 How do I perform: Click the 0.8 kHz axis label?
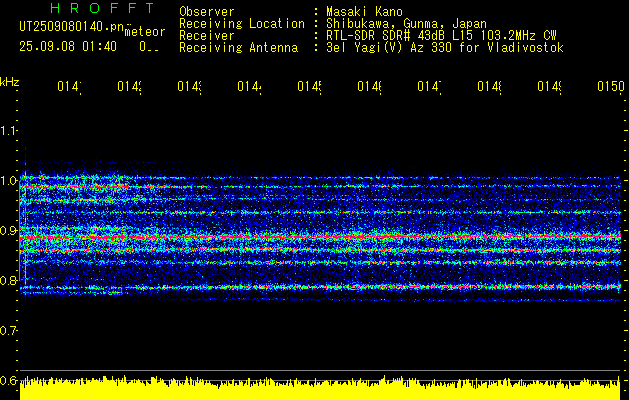click(x=8, y=280)
